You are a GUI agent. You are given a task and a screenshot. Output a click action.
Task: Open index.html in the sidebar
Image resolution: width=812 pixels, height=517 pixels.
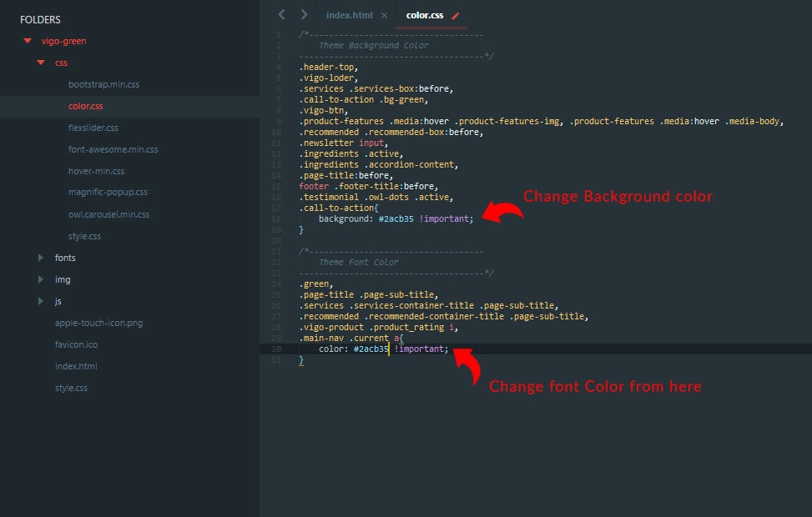(76, 366)
